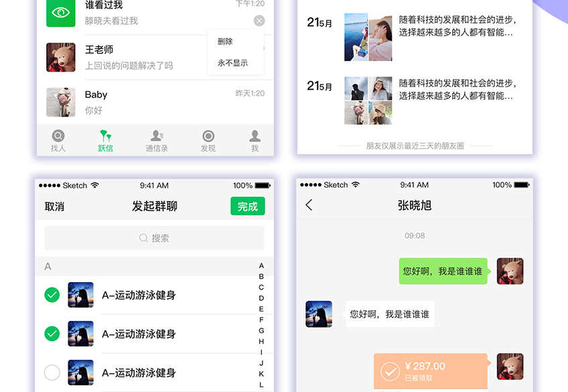The width and height of the screenshot is (568, 392).
Task: Choose 删除 in the popup menu
Action: click(225, 42)
